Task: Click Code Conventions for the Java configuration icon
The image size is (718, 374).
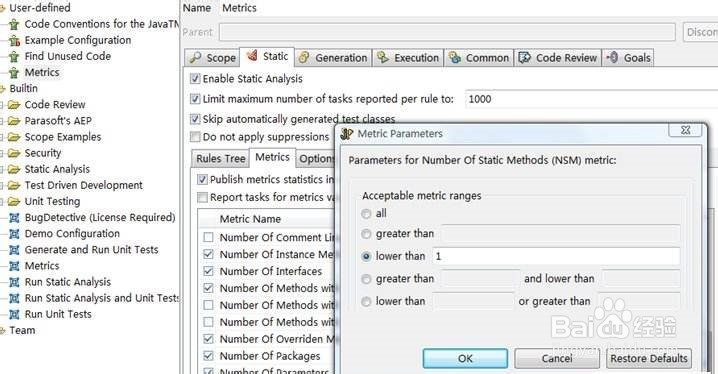Action: (14, 24)
